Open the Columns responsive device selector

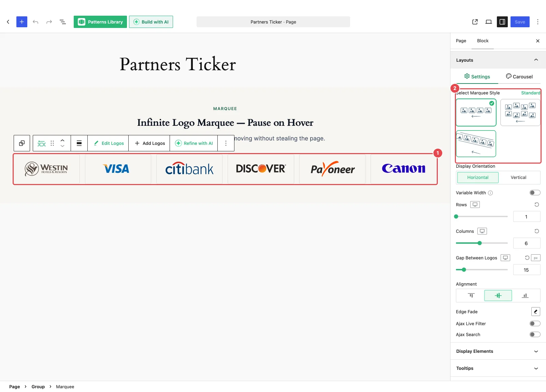pyautogui.click(x=482, y=231)
